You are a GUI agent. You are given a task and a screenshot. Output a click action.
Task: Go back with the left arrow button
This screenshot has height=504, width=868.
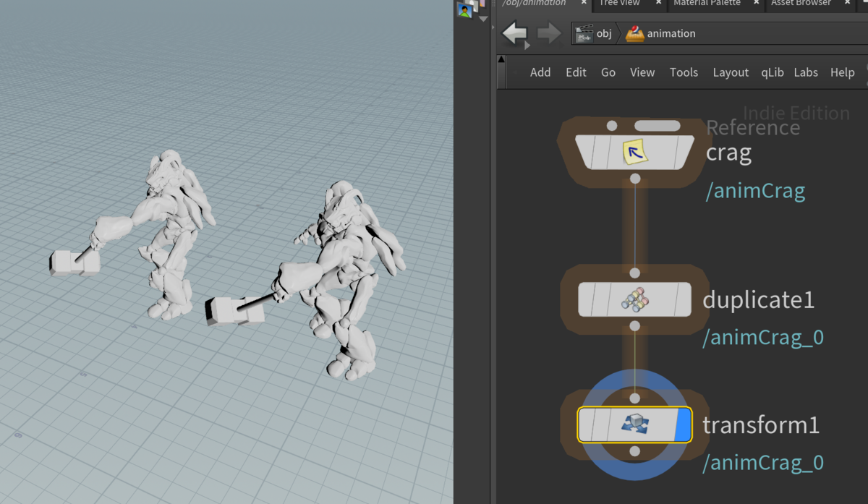click(x=514, y=33)
